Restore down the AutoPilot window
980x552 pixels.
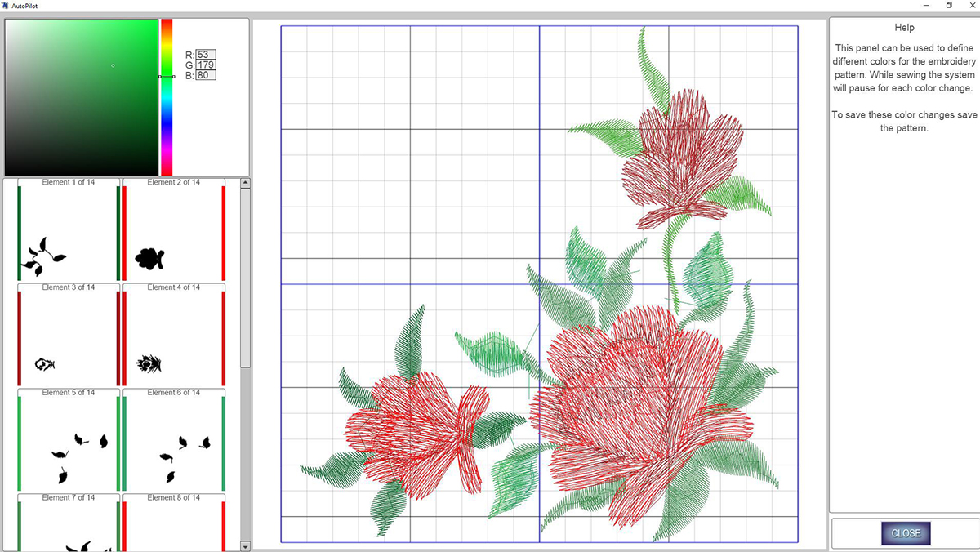pos(949,6)
